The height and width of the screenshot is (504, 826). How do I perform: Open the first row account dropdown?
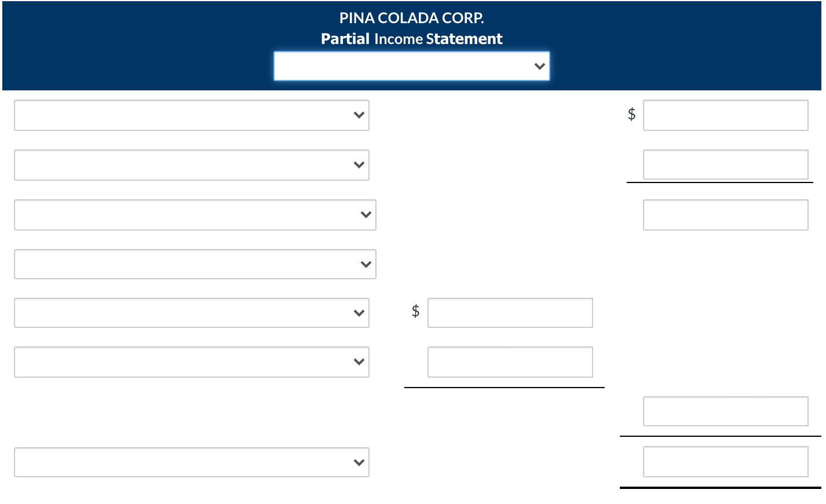tap(192, 115)
